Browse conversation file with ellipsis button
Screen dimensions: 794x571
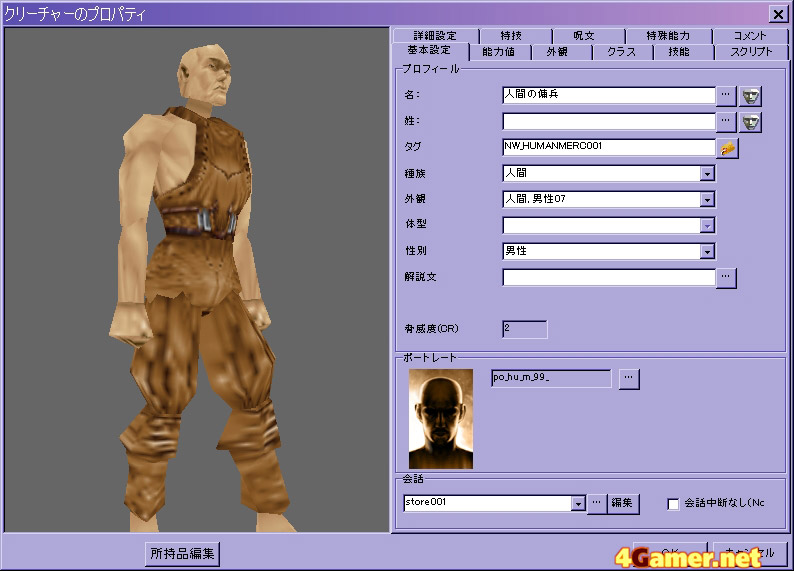click(x=597, y=503)
